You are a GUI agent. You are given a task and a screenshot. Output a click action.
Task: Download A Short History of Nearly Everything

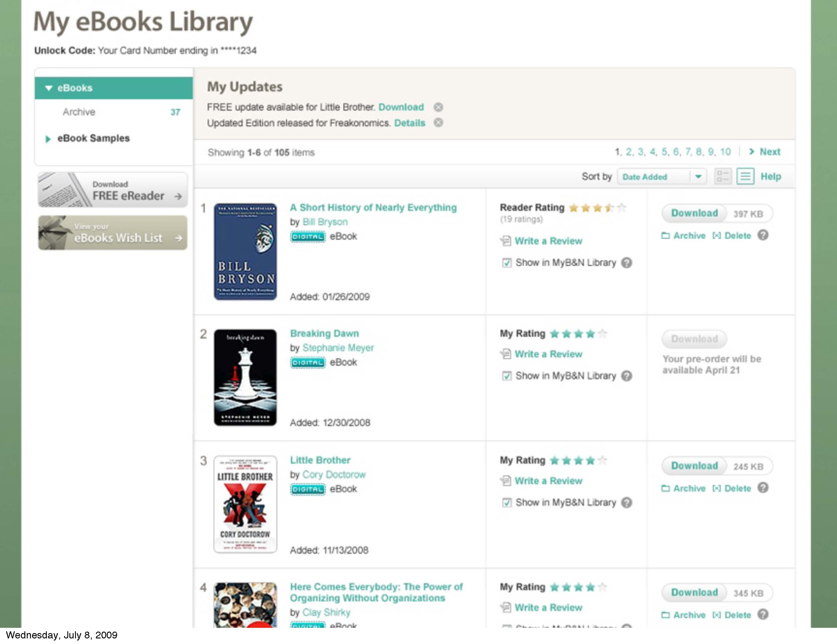click(694, 213)
